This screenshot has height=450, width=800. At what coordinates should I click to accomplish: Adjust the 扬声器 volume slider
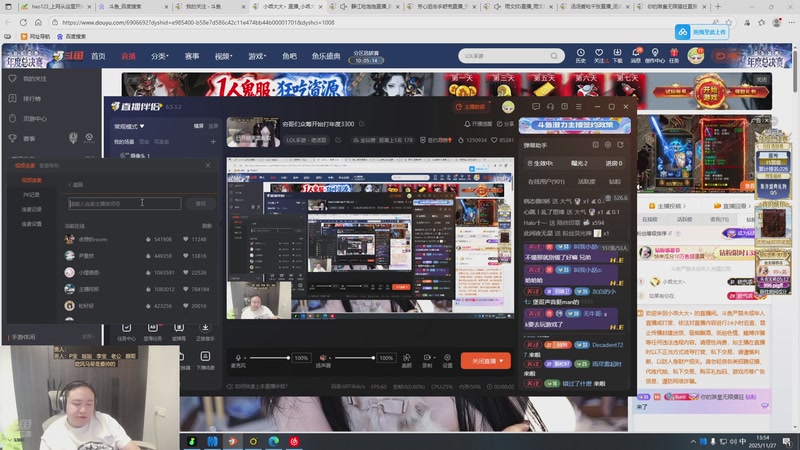[354, 358]
